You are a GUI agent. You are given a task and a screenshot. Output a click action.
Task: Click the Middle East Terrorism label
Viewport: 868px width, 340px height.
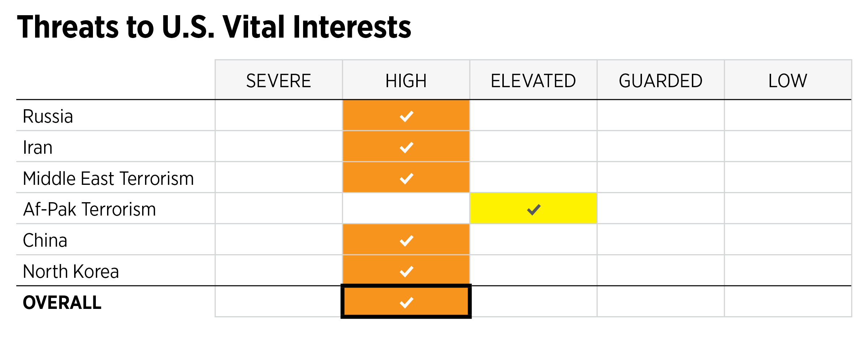click(x=108, y=179)
